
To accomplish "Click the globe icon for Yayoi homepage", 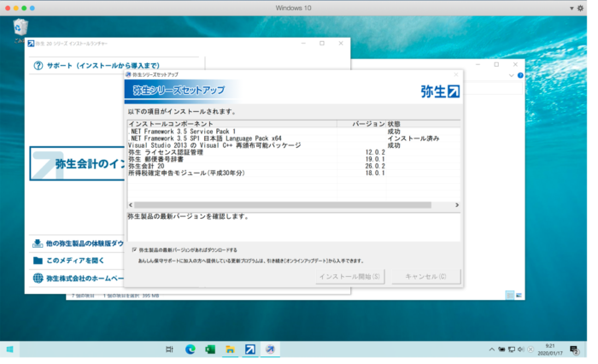I will 38,279.
